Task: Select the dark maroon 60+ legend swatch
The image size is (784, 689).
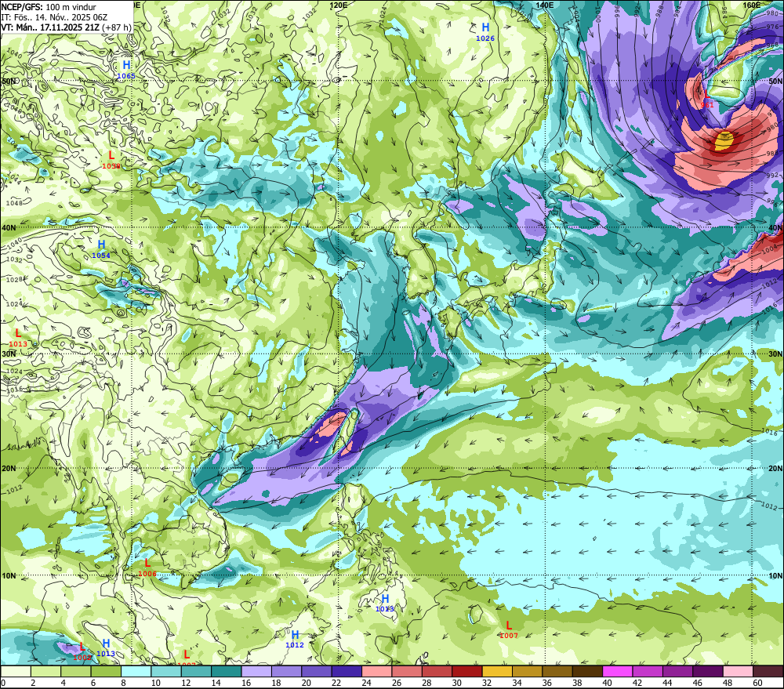Action: tap(768, 672)
